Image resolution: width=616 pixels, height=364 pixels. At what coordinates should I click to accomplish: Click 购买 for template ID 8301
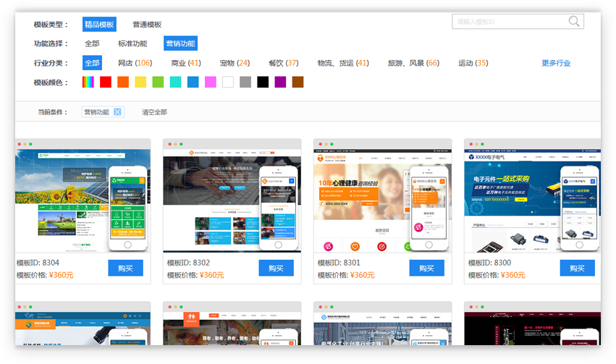click(426, 268)
